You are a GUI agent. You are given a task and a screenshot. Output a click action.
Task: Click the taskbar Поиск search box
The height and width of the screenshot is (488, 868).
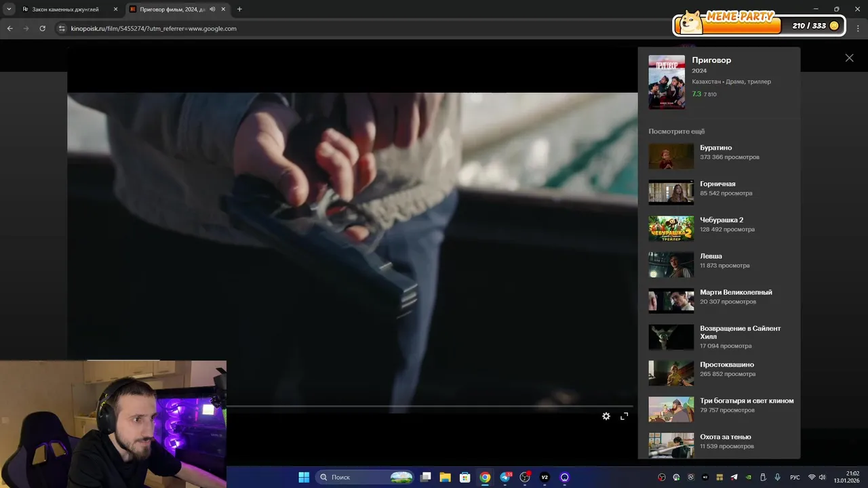coord(366,477)
